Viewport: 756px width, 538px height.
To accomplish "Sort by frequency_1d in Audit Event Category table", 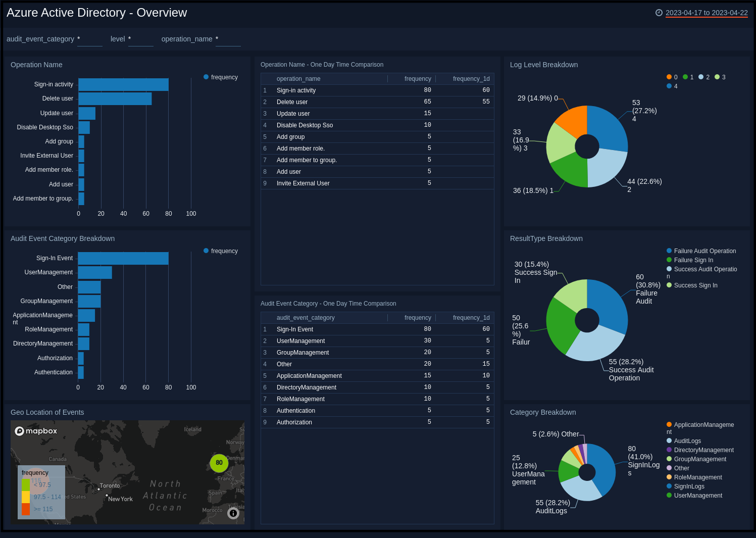I will pos(471,318).
